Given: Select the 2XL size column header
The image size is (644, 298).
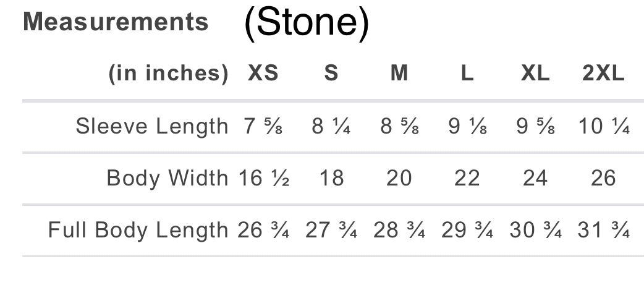Looking at the screenshot, I should (x=603, y=74).
